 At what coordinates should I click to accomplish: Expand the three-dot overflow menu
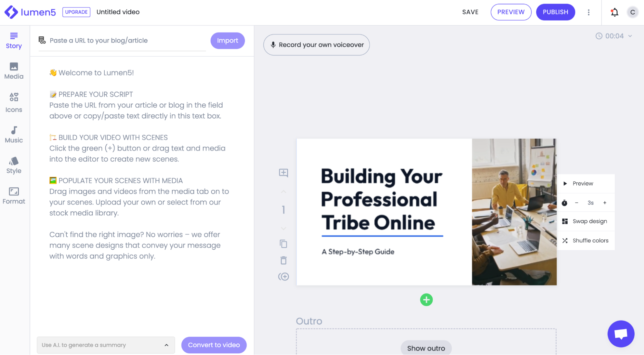click(589, 12)
